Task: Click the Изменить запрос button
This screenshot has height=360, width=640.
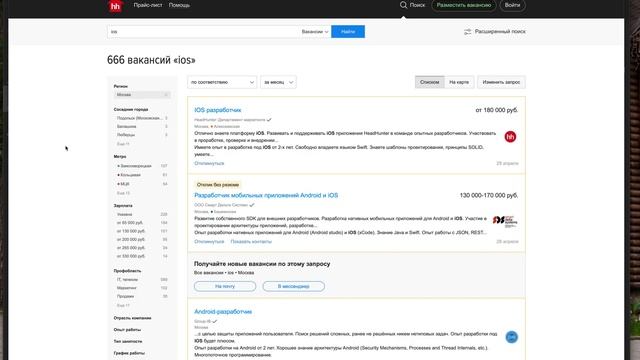Action: [501, 82]
